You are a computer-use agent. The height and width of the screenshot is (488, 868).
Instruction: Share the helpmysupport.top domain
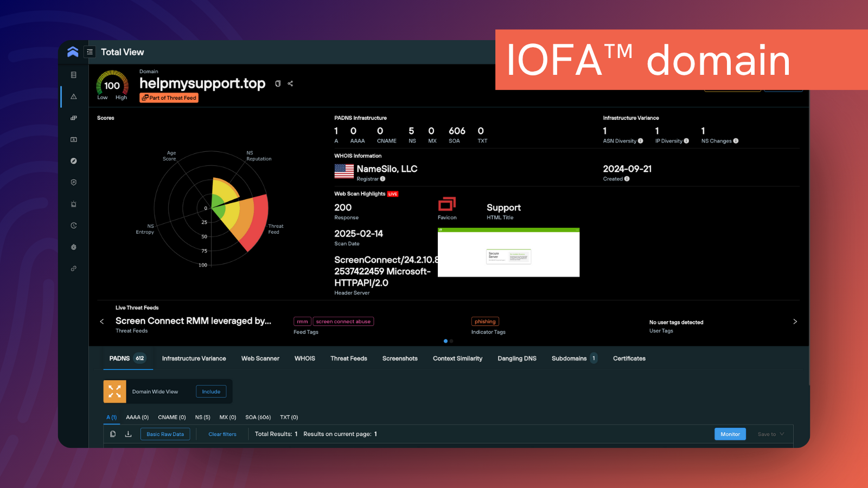tap(290, 84)
